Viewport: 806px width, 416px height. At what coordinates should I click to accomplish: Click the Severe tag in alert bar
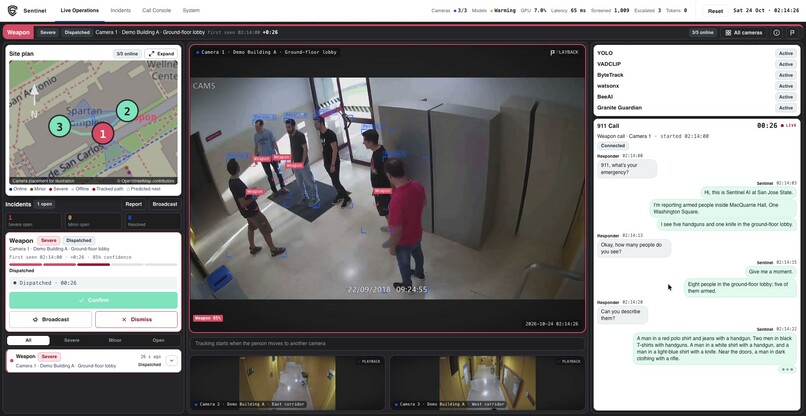48,32
